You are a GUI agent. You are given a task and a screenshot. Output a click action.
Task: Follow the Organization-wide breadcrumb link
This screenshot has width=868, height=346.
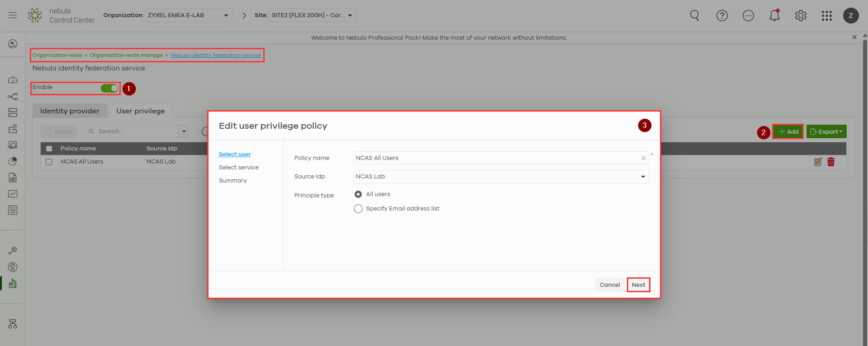(x=57, y=55)
